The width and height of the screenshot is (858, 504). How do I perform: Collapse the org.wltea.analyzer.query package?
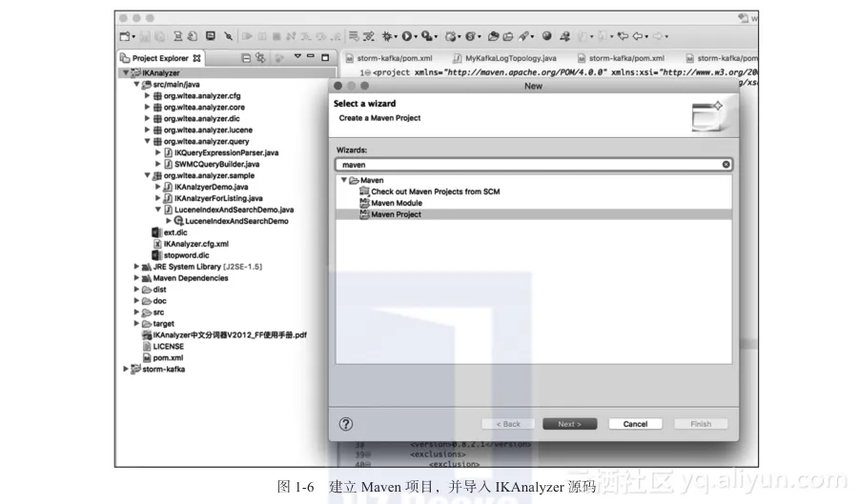pyautogui.click(x=147, y=141)
